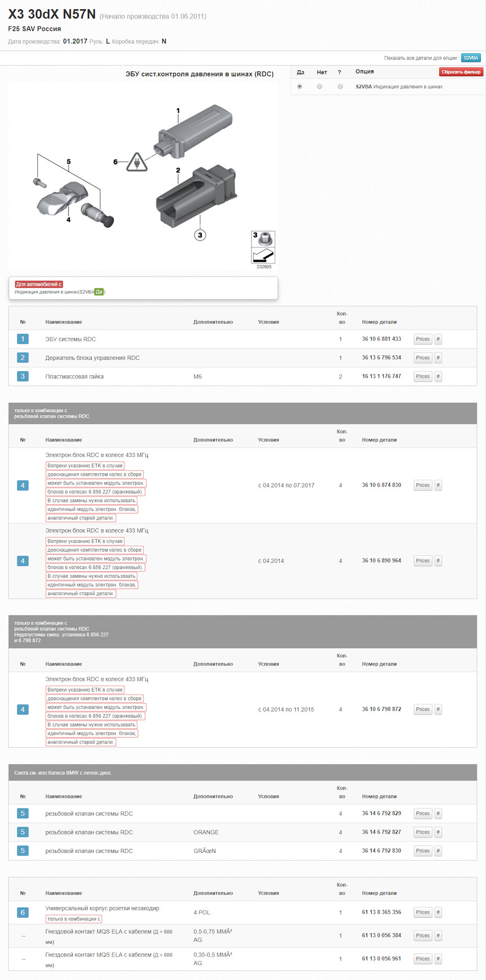Click position badge 3 for Пластмассовая гайка
Viewport: 486px width, 980px height.
22,376
